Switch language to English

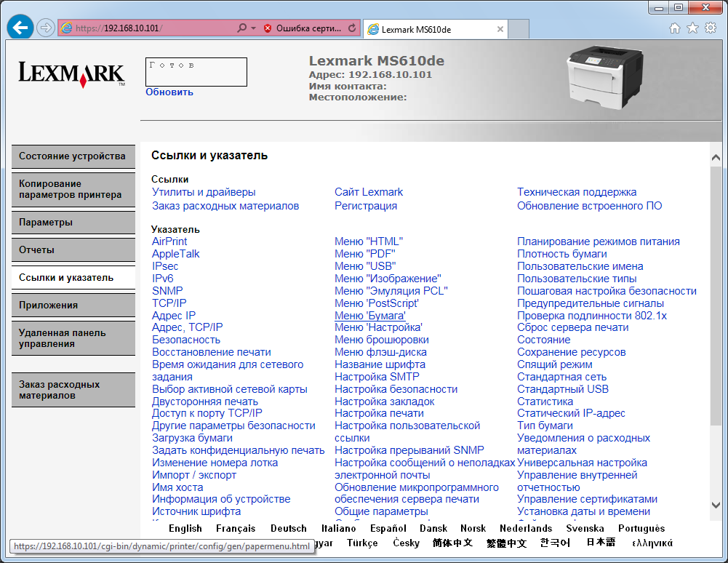tap(185, 528)
